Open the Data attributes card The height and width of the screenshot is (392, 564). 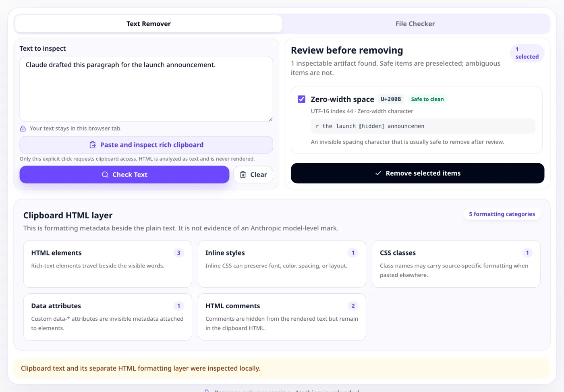pos(108,317)
